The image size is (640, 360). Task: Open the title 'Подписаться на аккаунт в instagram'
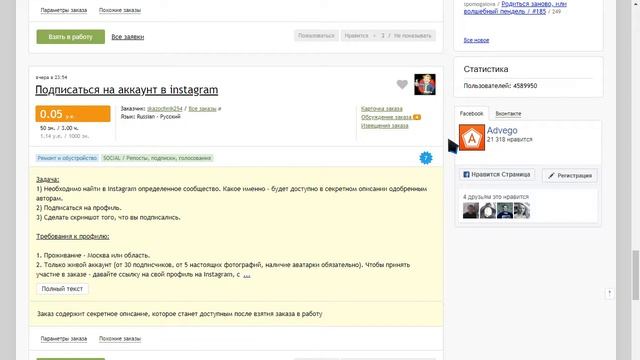click(127, 90)
